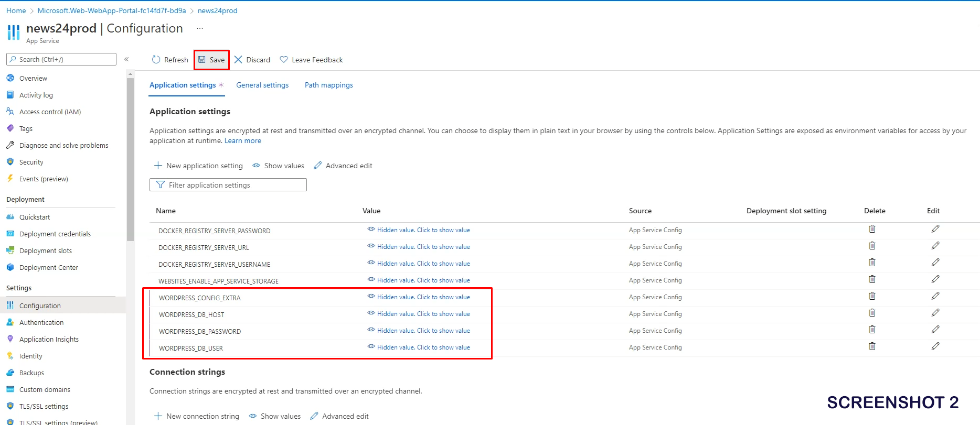Delete the DOCKER_REGISTRY_SERVER_PASSWORD setting

tap(872, 229)
